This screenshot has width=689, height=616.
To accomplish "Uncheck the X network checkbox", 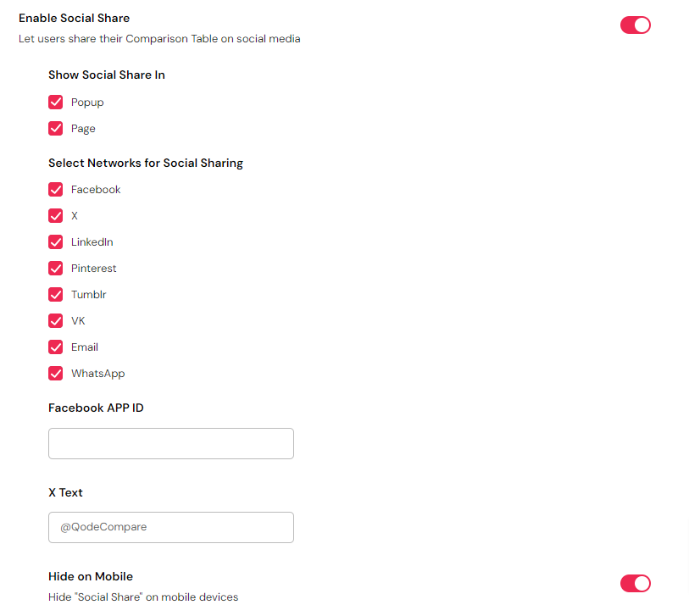I will click(56, 216).
